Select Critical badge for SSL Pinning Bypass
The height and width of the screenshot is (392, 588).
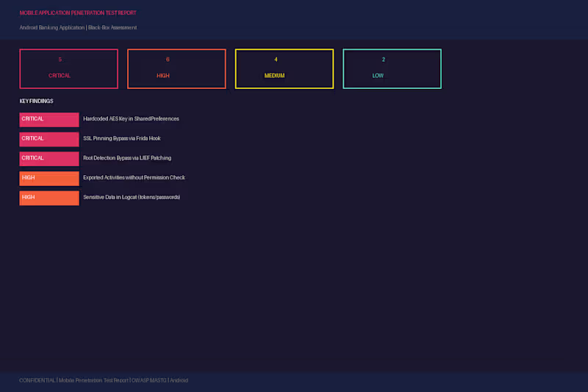pos(49,139)
